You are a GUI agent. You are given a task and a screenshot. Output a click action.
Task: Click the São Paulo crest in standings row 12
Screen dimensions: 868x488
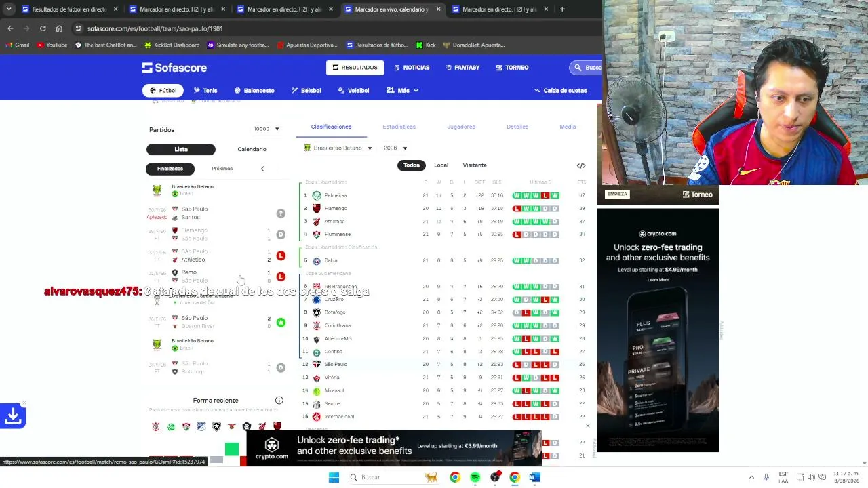(x=316, y=365)
